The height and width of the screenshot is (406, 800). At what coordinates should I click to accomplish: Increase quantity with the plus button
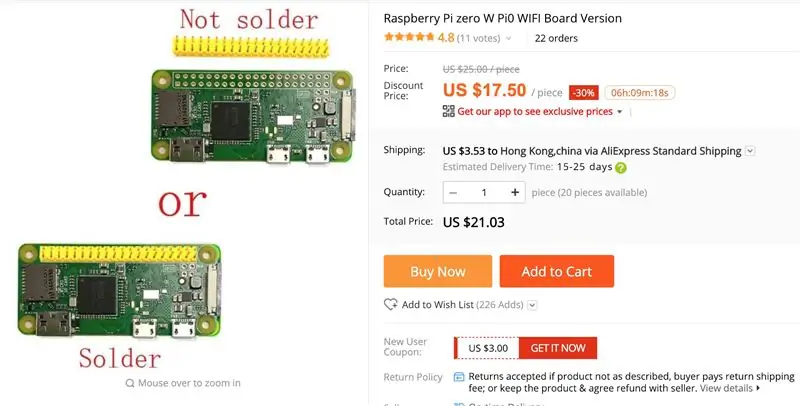point(515,192)
